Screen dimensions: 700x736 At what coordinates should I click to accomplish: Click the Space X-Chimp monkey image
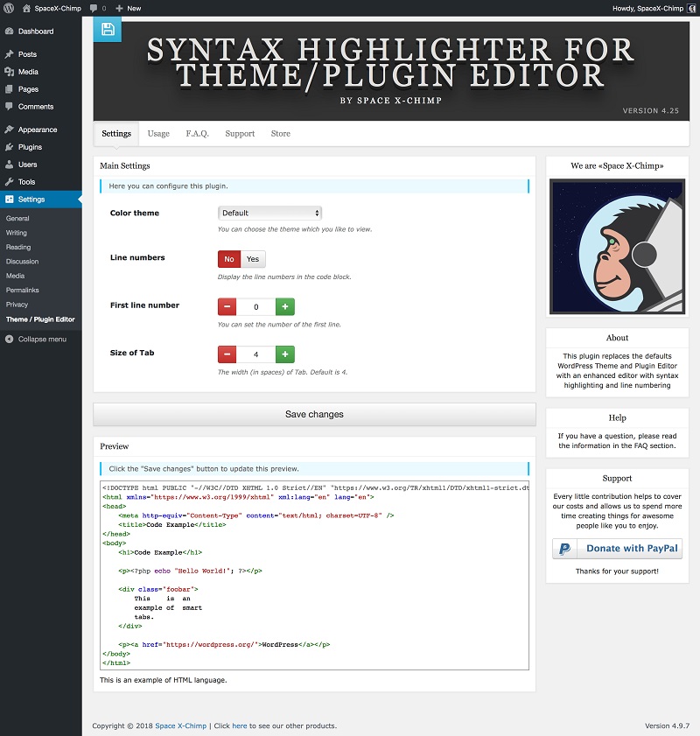coord(617,247)
